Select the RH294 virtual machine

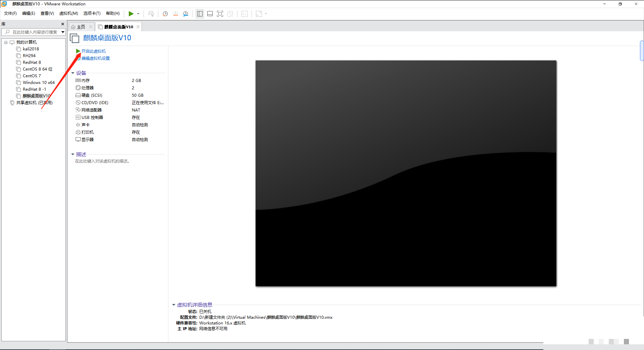coord(29,56)
